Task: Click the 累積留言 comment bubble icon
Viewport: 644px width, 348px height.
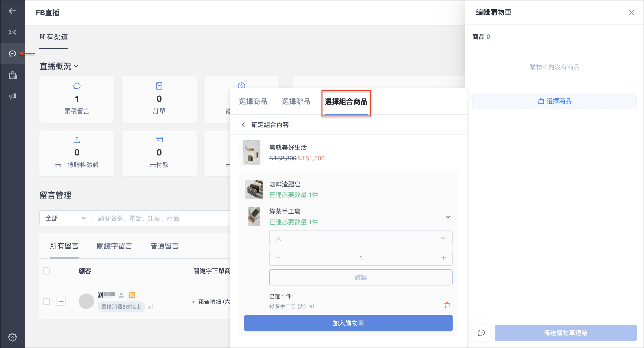Action: 77,86
